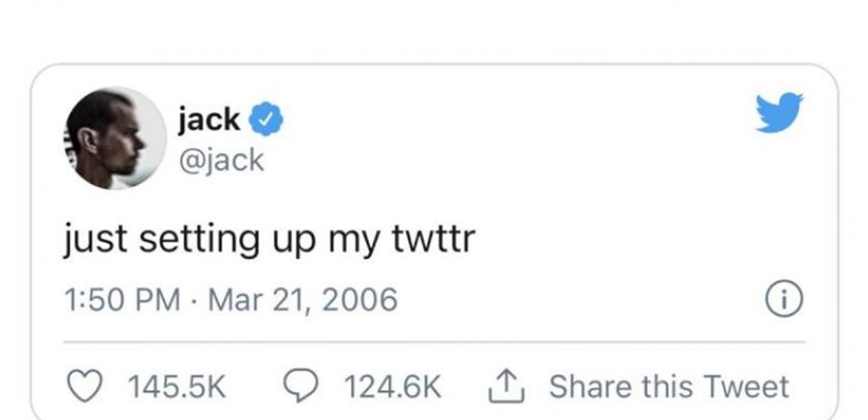Click the word twttr in tweet
Image resolution: width=868 pixels, height=420 pixels.
(433, 239)
